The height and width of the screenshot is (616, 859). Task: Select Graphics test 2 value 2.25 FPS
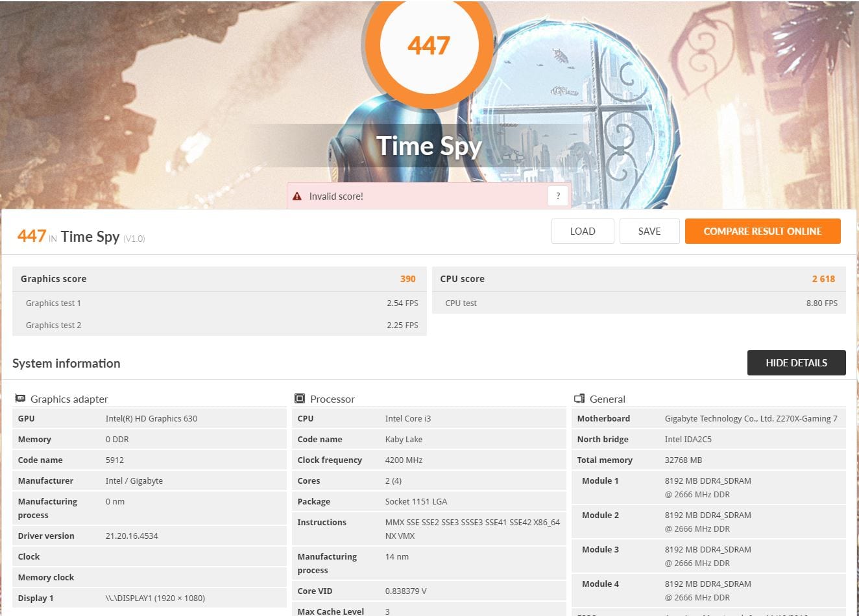(x=402, y=325)
